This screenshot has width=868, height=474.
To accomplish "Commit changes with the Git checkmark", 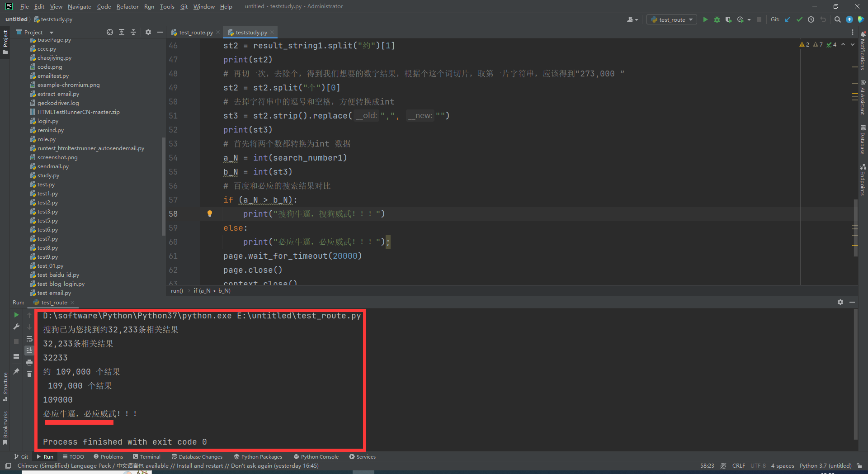I will (x=799, y=19).
